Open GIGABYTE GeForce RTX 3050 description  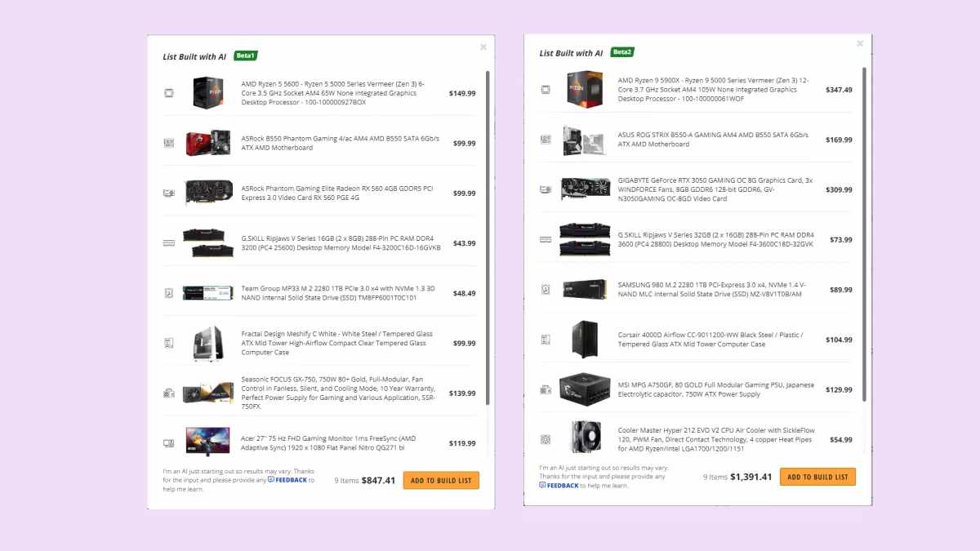[715, 189]
